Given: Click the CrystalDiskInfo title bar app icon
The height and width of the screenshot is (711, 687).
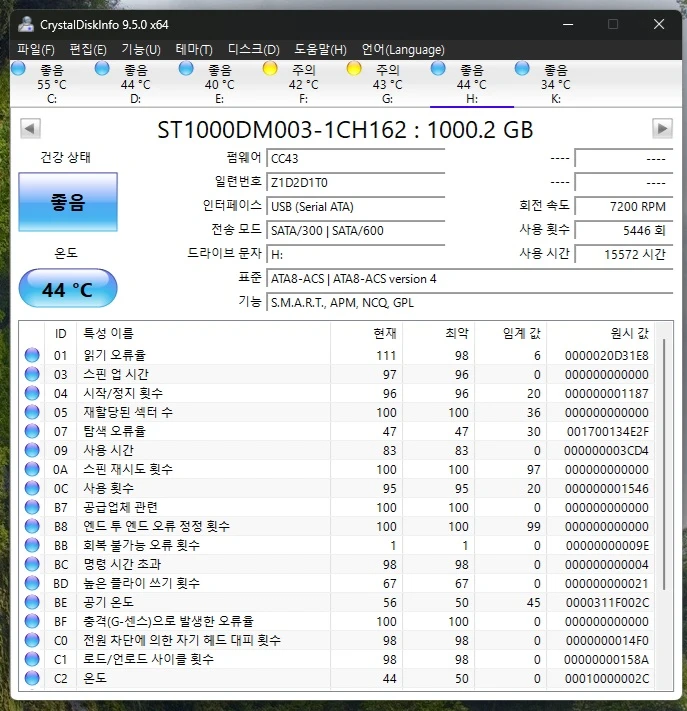Looking at the screenshot, I should pos(26,24).
